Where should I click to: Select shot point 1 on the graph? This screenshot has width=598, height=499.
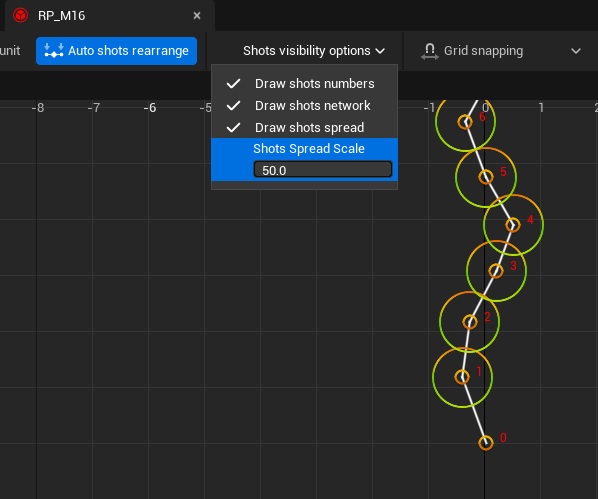click(x=462, y=377)
